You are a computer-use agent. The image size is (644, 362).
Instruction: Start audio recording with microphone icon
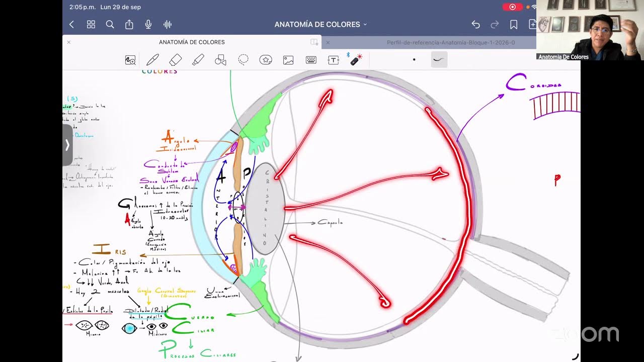[148, 24]
